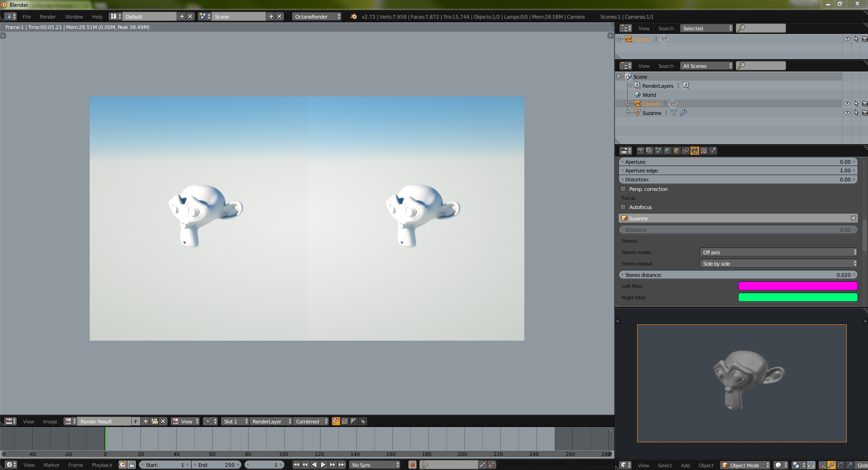
Task: Open the timeline Playback menu
Action: pos(102,465)
